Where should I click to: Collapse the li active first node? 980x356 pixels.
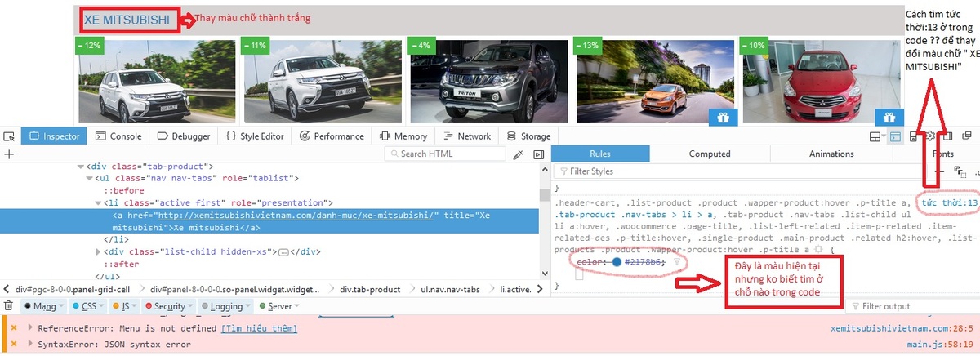coord(97,202)
